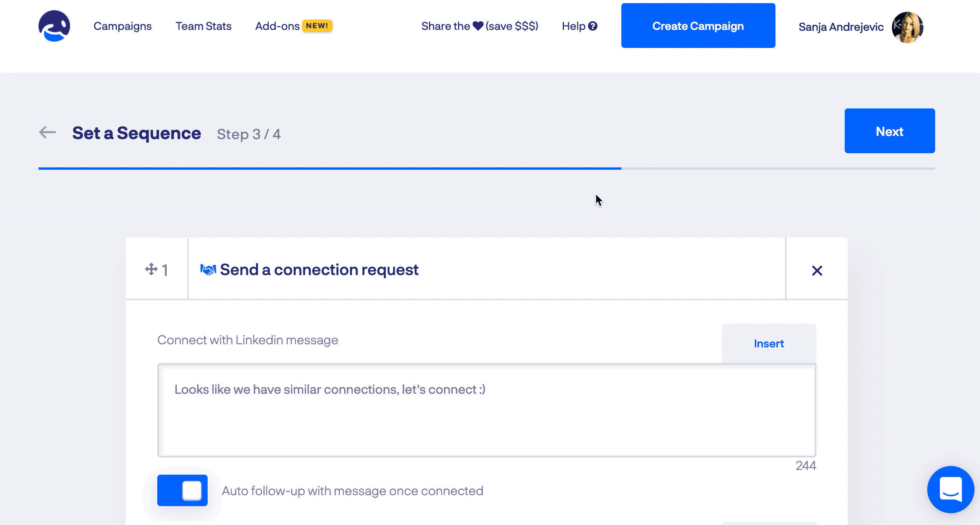The height and width of the screenshot is (525, 980).
Task: Click the Help question mark icon
Action: click(593, 26)
